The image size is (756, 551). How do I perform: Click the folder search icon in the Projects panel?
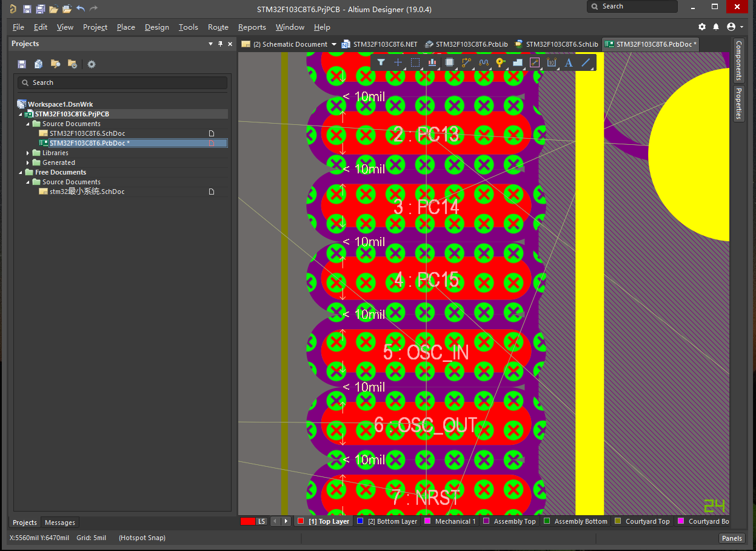55,64
